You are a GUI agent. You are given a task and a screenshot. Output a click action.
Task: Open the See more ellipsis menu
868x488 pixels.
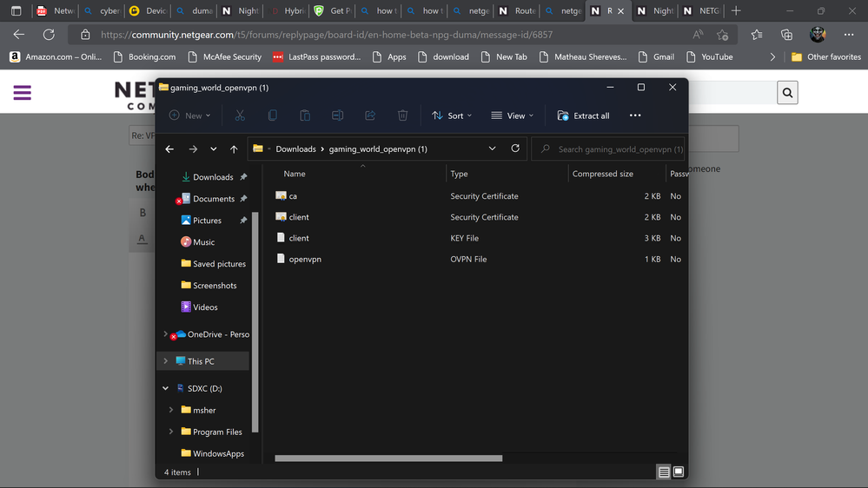[635, 115]
